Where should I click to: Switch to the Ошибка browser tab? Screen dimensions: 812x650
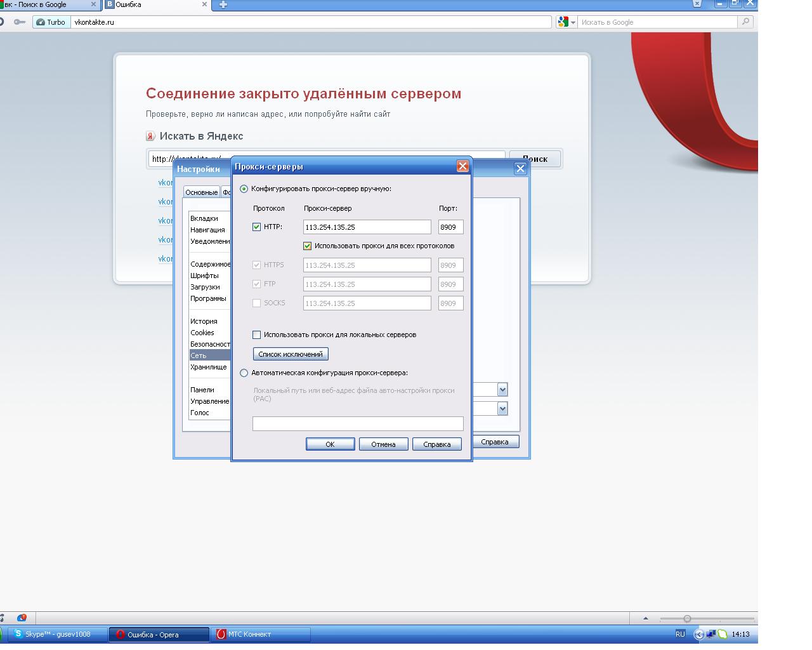coord(155,4)
